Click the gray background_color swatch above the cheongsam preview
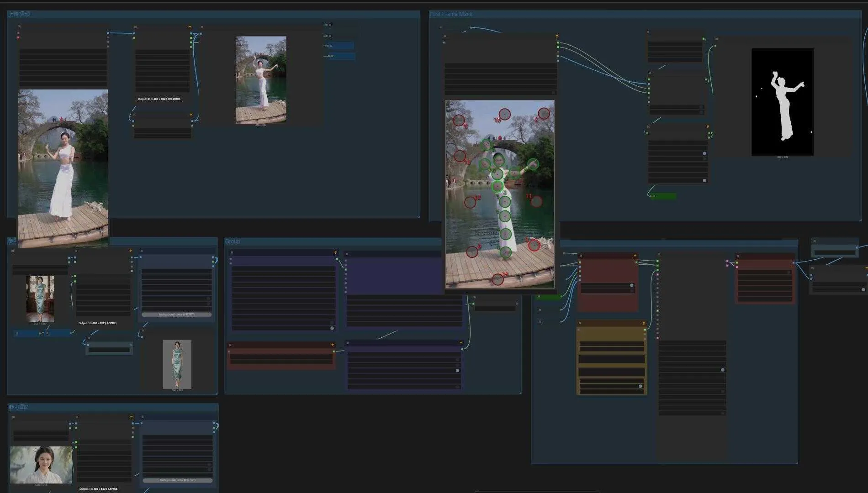This screenshot has height=493, width=868. tap(176, 315)
